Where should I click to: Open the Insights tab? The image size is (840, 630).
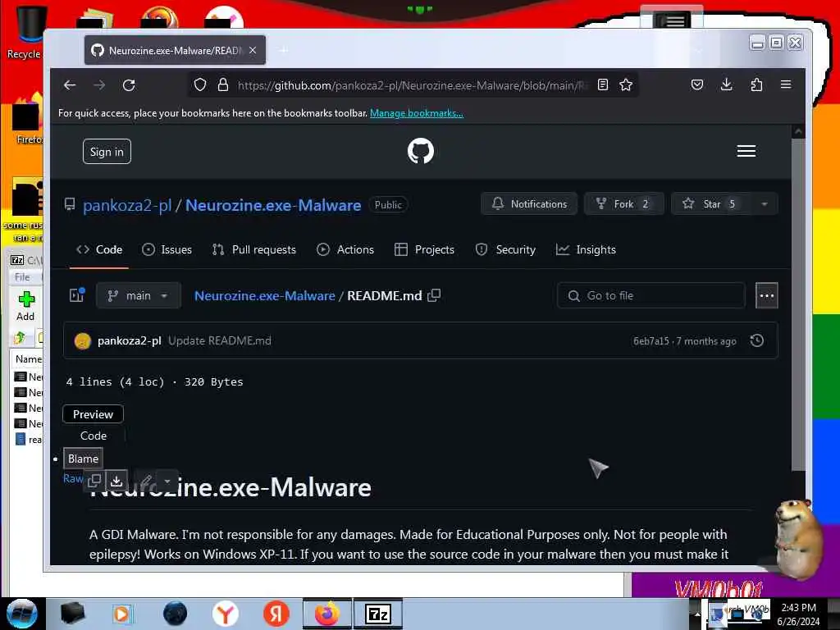(x=586, y=249)
